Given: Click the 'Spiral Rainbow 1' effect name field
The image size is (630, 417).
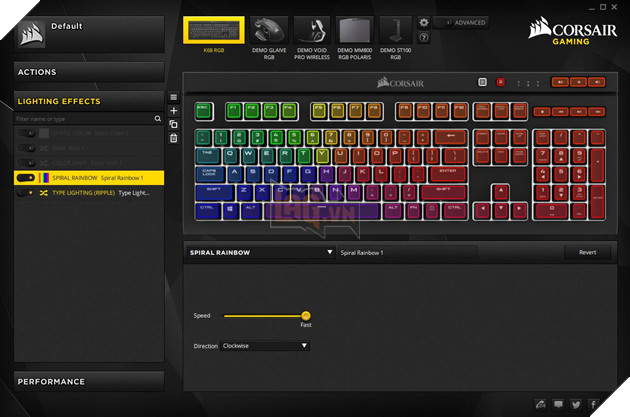Looking at the screenshot, I should [408, 252].
